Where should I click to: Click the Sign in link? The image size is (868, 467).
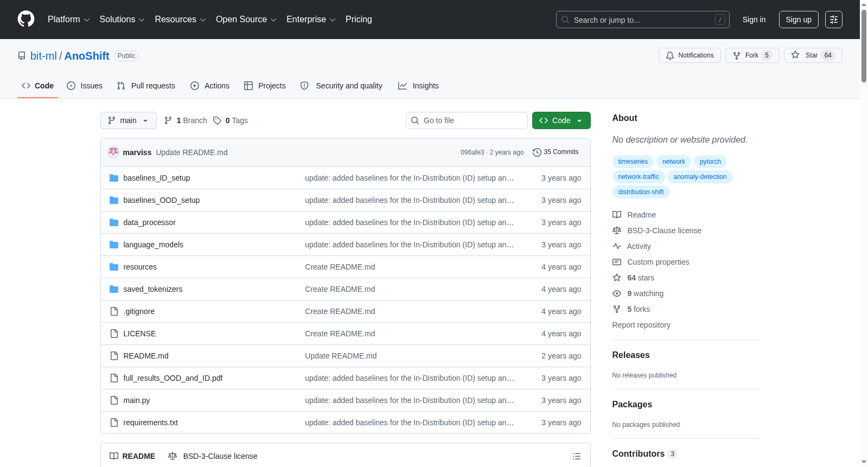[754, 20]
